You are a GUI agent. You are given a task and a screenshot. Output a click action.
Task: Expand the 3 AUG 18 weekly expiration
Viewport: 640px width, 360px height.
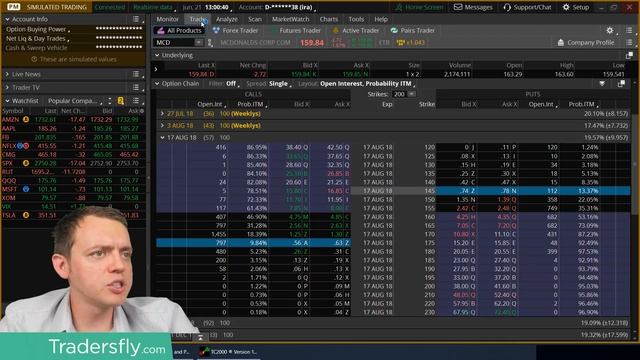click(x=162, y=126)
